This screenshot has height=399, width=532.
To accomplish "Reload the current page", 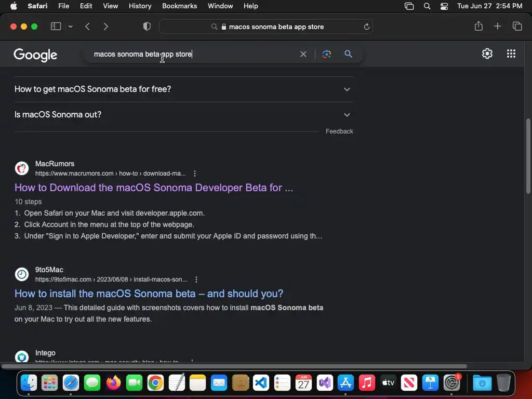I will click(x=366, y=26).
